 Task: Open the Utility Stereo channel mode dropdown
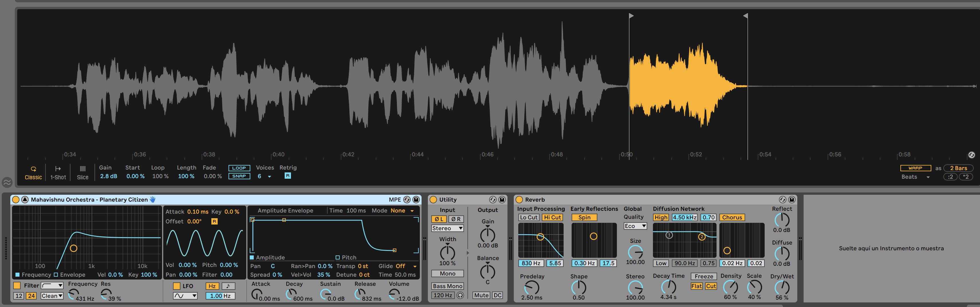point(447,228)
